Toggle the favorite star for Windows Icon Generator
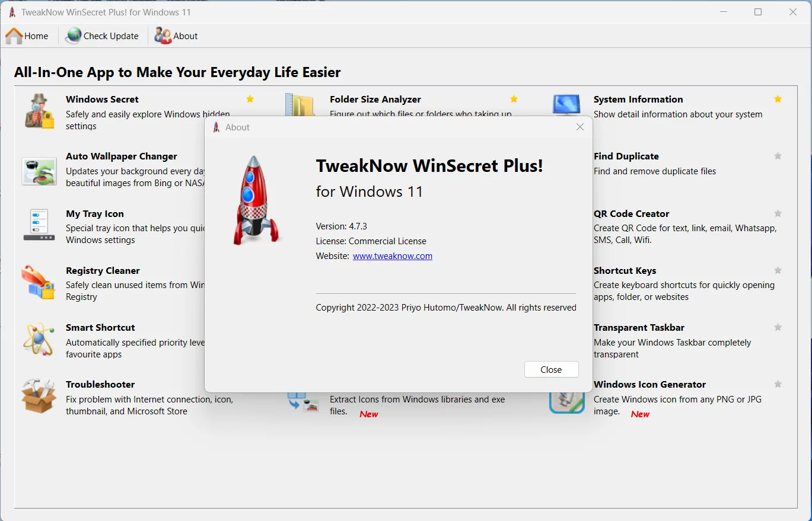The height and width of the screenshot is (521, 812). coord(778,384)
